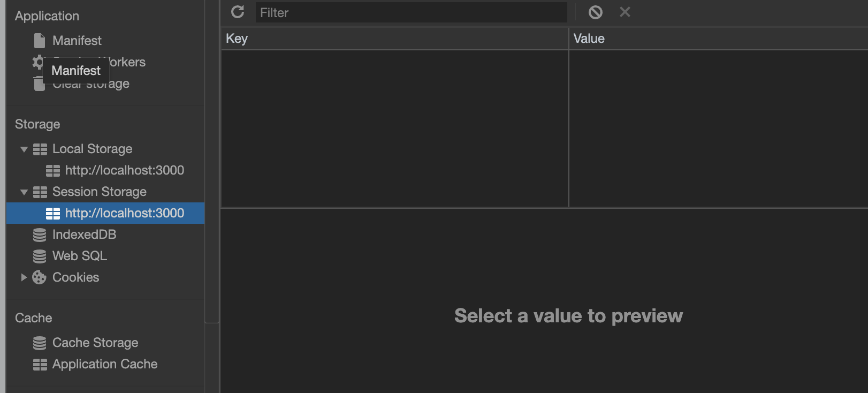Expand the Cookies tree
The image size is (868, 393).
23,277
